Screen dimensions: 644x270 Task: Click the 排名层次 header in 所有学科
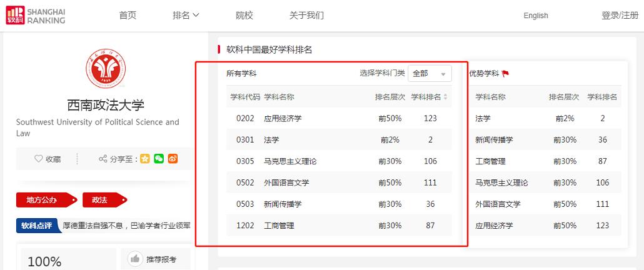pos(390,97)
